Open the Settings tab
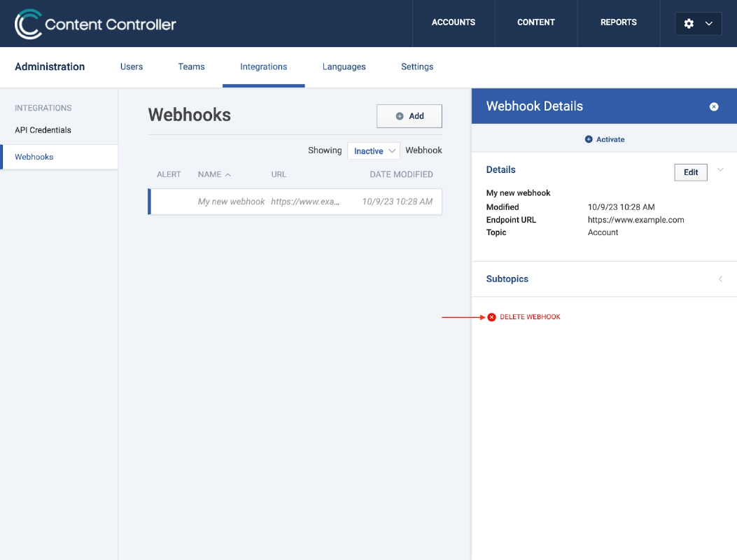Image resolution: width=737 pixels, height=560 pixels. click(x=417, y=66)
